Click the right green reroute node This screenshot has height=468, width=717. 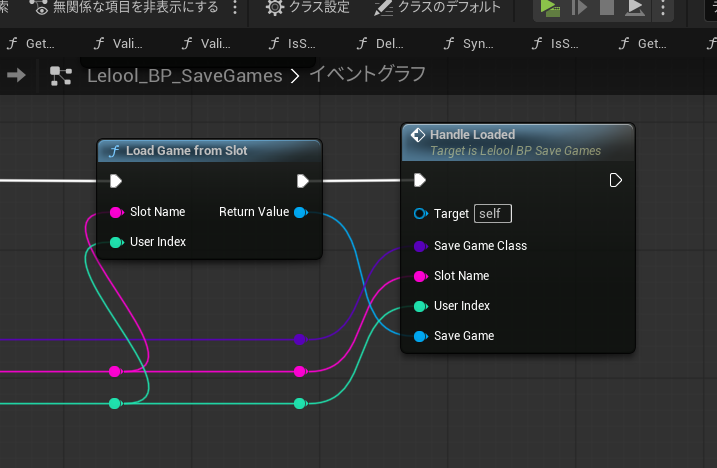tap(300, 403)
